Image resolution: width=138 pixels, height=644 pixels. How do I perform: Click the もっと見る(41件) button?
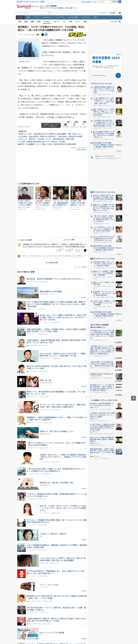click(52, 263)
